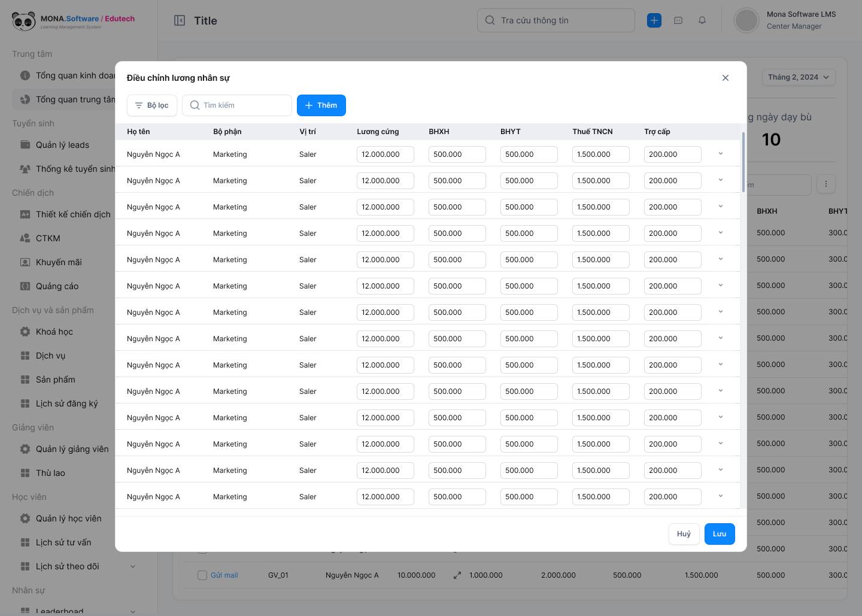This screenshot has width=862, height=616.
Task: Expand the Leaderboad sidebar chevron
Action: click(133, 611)
